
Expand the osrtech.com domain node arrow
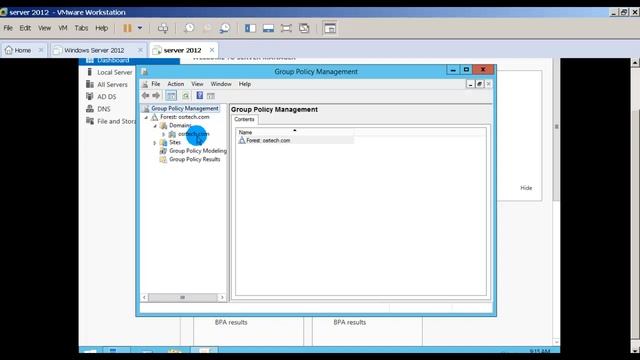pyautogui.click(x=164, y=134)
